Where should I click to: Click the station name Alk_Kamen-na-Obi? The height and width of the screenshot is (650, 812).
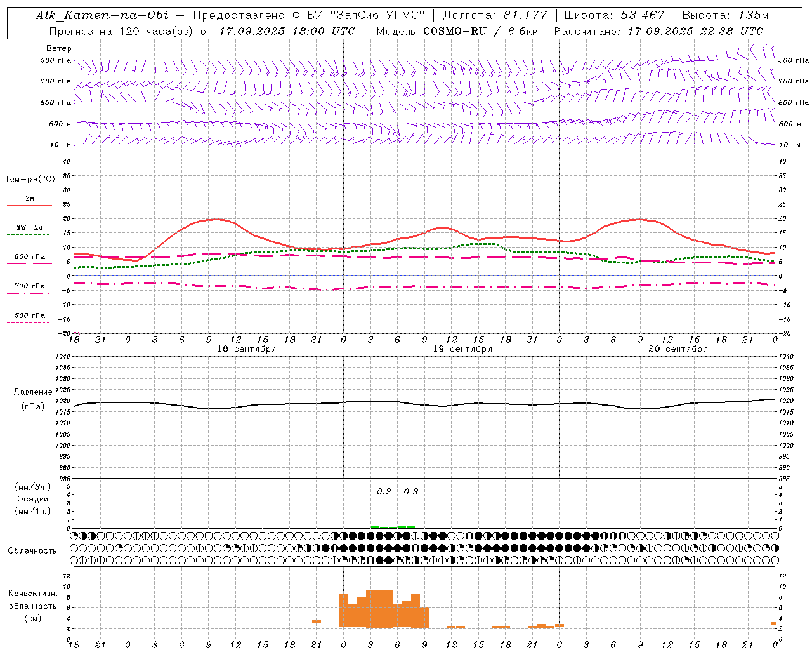(102, 15)
